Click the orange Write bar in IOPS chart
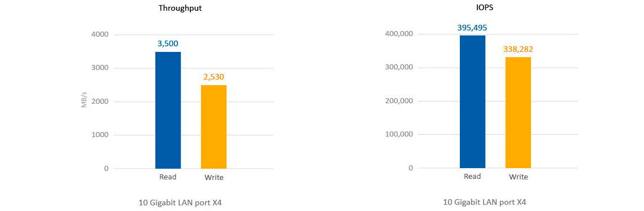Image resolution: width=644 pixels, height=211 pixels. [518, 112]
